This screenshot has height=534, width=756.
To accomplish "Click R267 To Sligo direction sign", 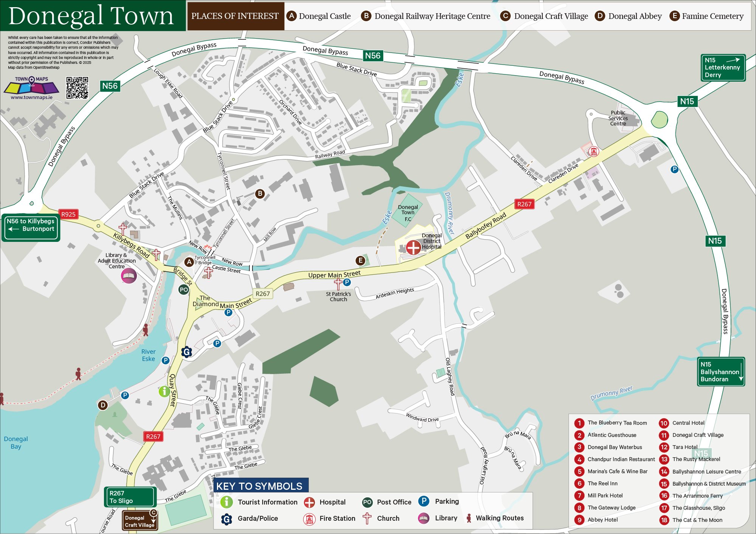I will tap(130, 497).
